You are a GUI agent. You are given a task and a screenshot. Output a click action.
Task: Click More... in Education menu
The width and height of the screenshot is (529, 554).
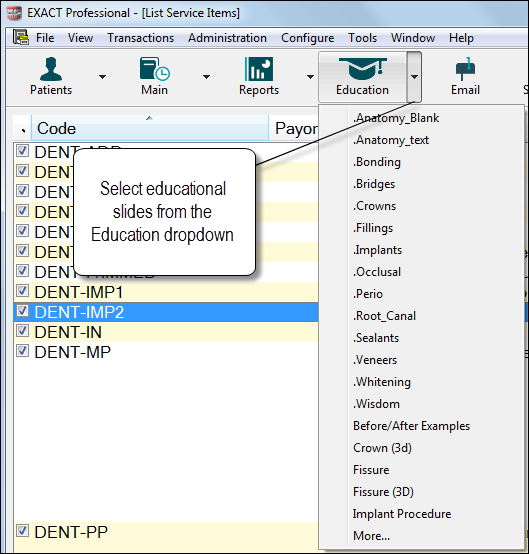371,536
